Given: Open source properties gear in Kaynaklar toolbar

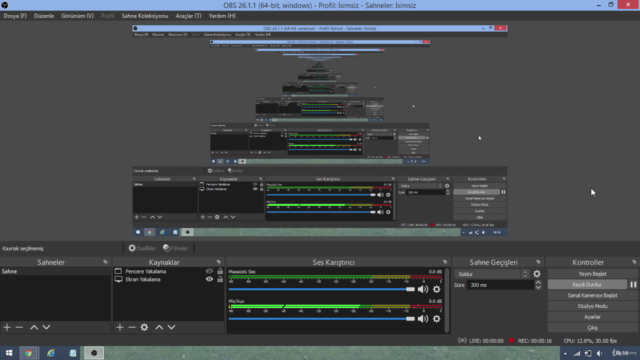Looking at the screenshot, I should [x=144, y=327].
